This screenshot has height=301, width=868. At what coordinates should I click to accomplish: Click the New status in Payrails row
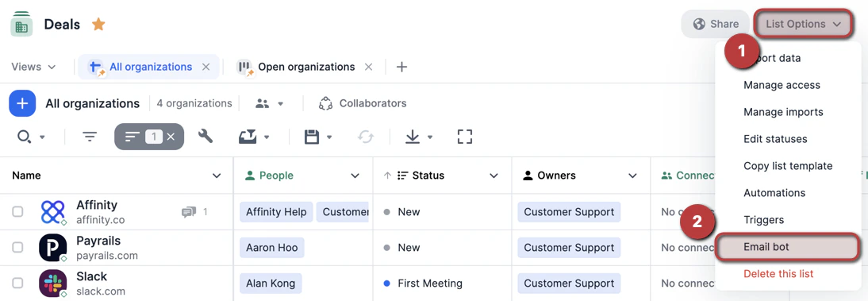tap(402, 248)
